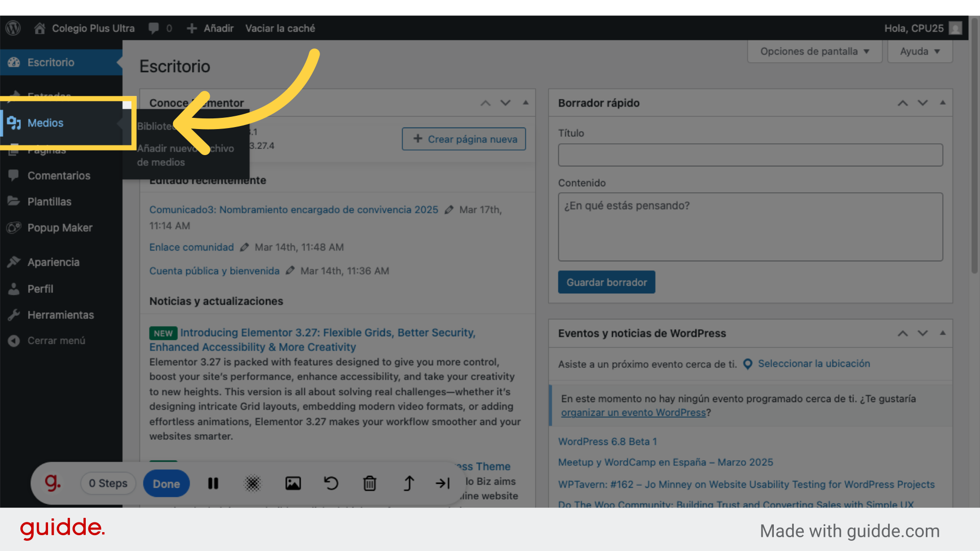Click the screenshot image icon in recorder bar
The width and height of the screenshot is (980, 551).
pos(293,483)
